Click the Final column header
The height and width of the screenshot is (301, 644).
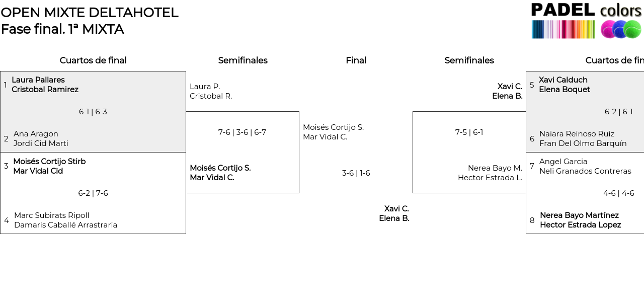pyautogui.click(x=356, y=60)
